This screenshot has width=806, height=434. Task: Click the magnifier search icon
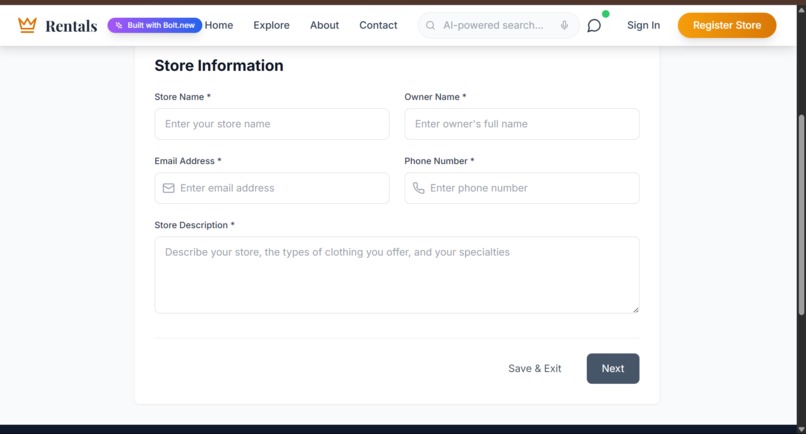[x=430, y=25]
